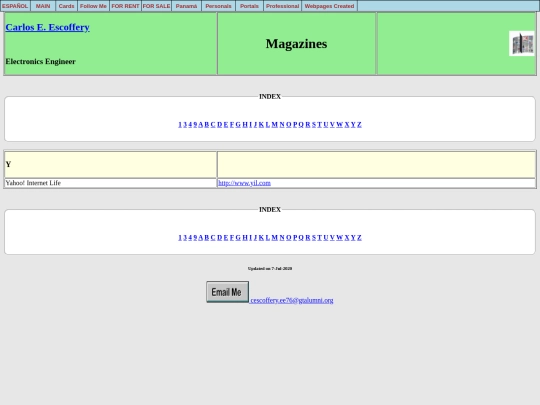Open the Portals menu
The width and height of the screenshot is (540, 405).
coord(249,6)
